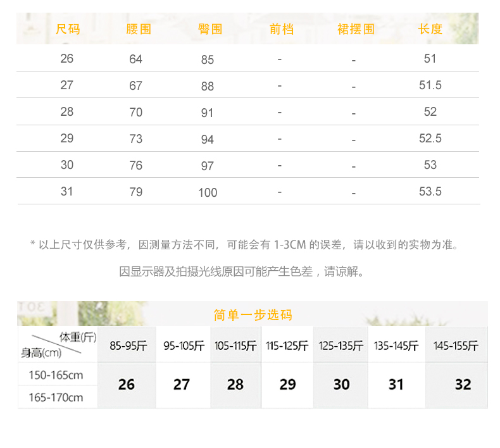Screen dimensions: 500x448
Task: Select waist value 64 in size table
Action: click(135, 59)
